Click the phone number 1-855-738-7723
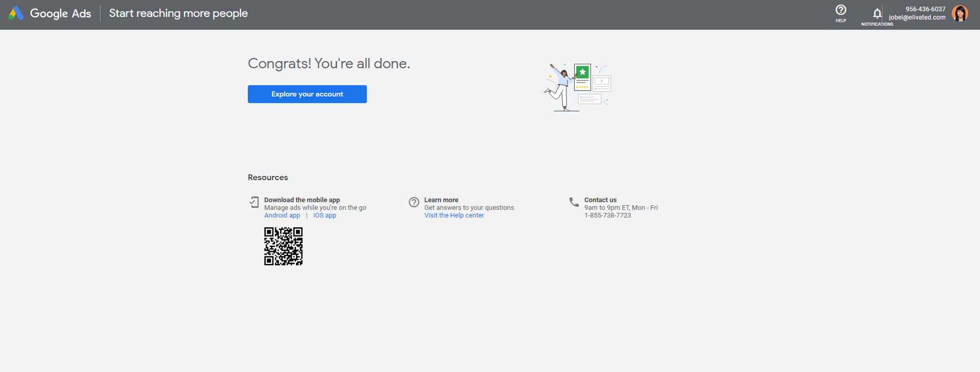 607,216
